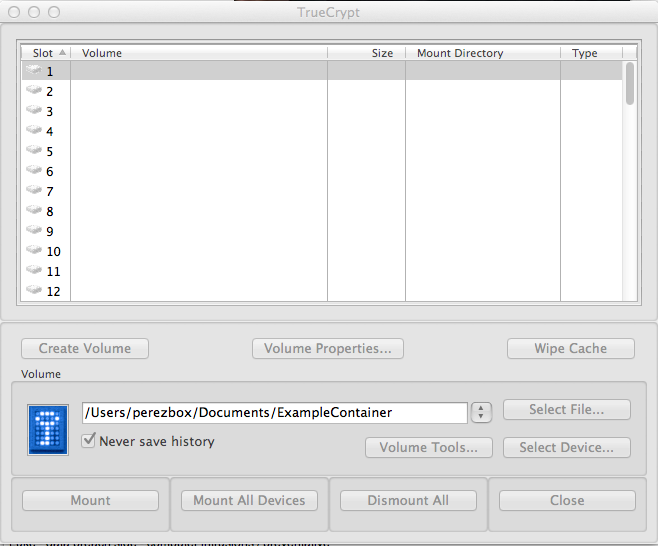658x546 pixels.
Task: Click the drive icon for slot 12
Action: tap(34, 290)
